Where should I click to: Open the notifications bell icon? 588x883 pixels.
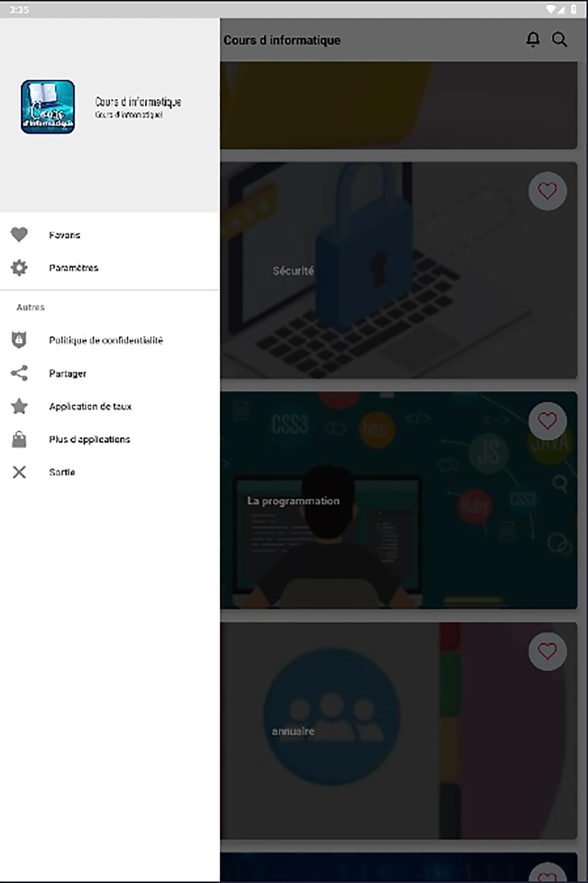coord(533,40)
